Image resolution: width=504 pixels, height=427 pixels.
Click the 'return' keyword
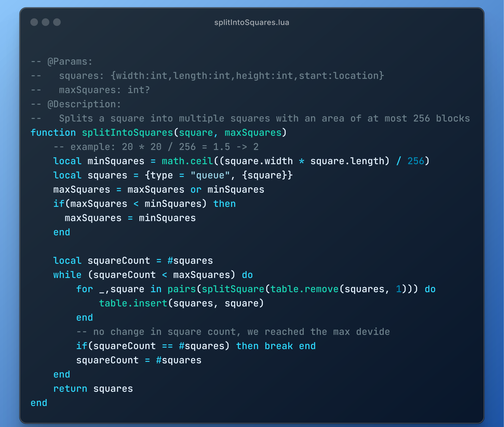pyautogui.click(x=70, y=389)
